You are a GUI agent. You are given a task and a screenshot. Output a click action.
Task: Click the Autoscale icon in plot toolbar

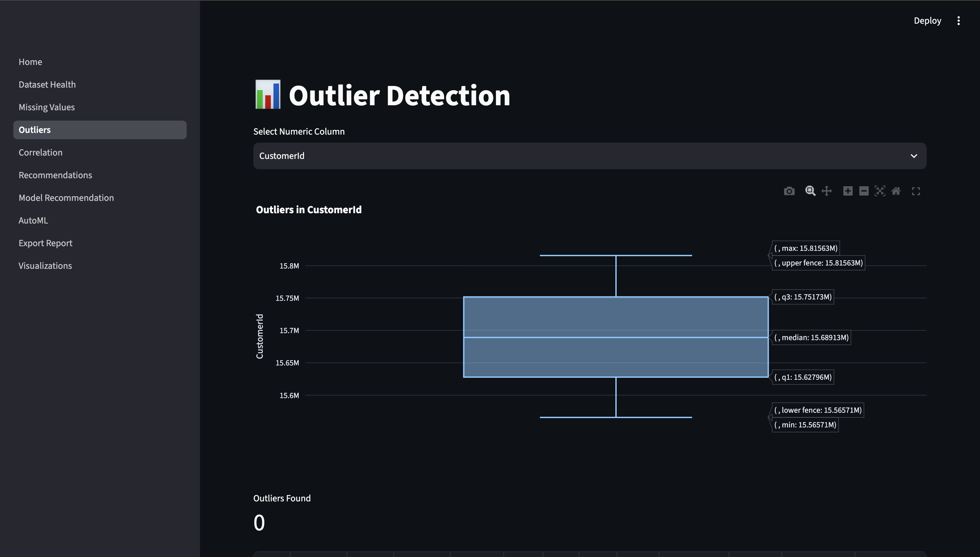click(880, 191)
